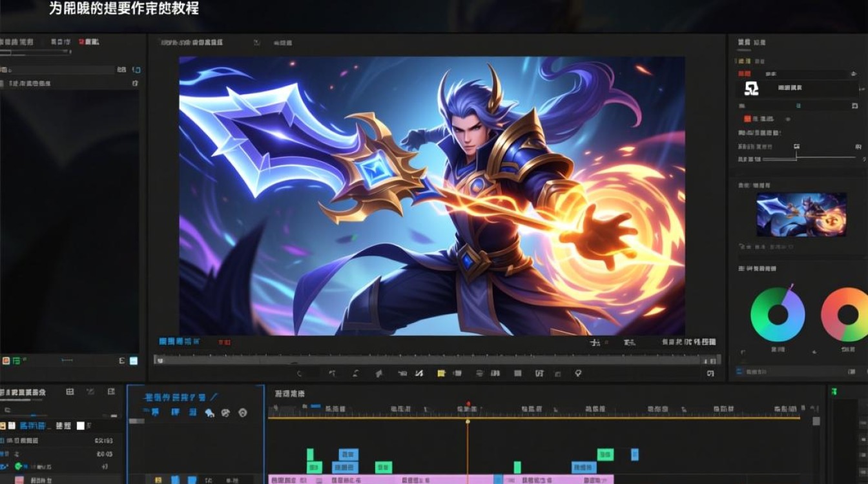Image resolution: width=868 pixels, height=484 pixels.
Task: Select the palette icon in the tools panel
Action: pos(225,413)
